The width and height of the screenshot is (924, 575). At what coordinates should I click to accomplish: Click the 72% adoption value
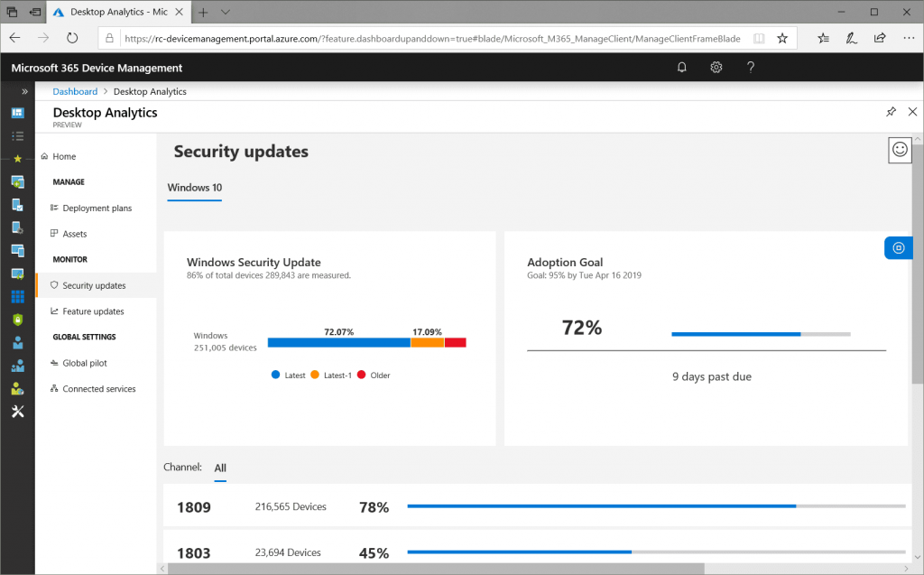582,328
